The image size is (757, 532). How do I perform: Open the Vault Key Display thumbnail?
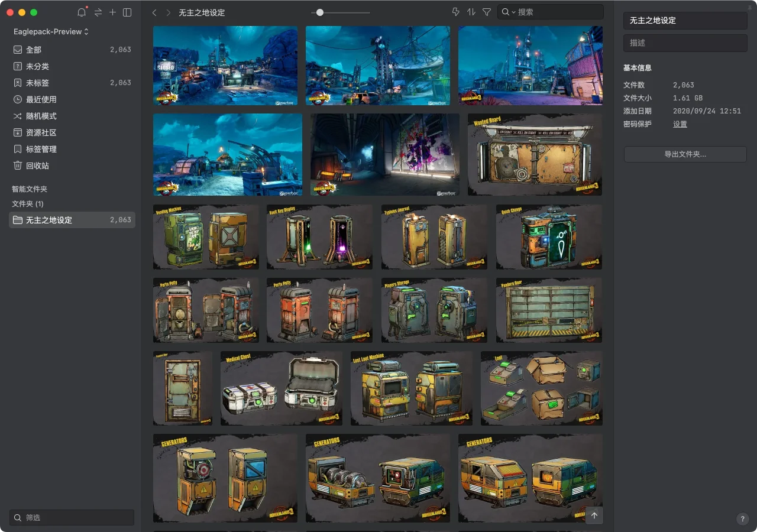point(319,237)
